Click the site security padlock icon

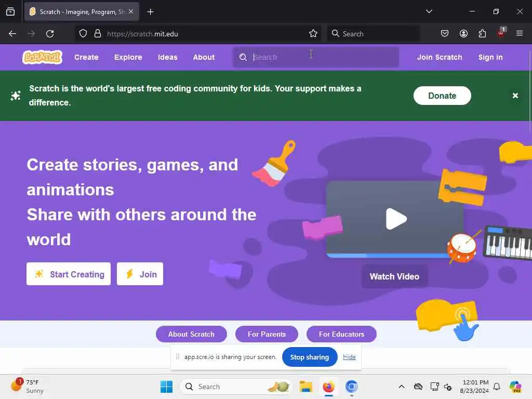98,34
